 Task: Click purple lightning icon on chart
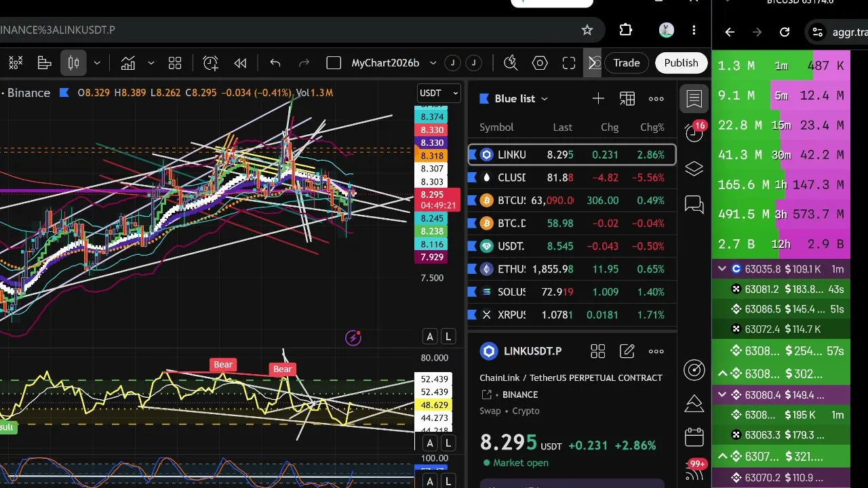click(353, 338)
